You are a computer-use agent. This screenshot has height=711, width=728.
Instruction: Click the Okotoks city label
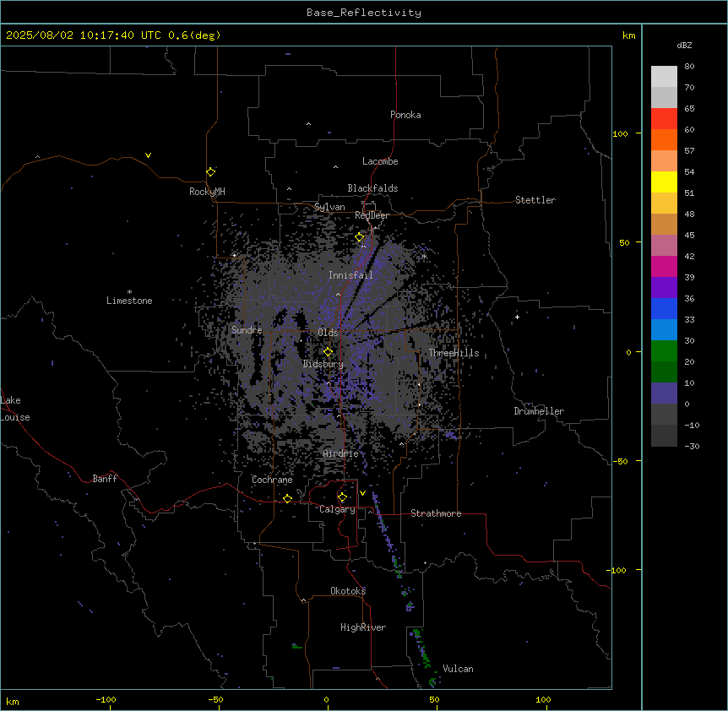pos(348,591)
